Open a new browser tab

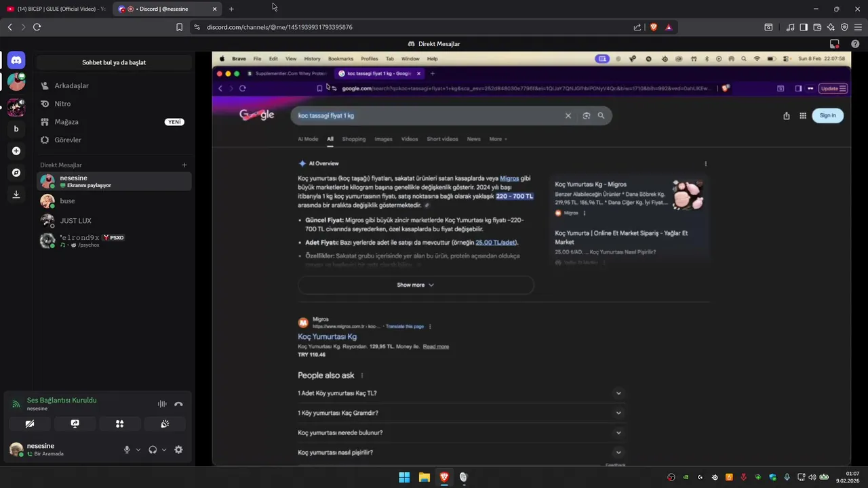click(x=231, y=9)
